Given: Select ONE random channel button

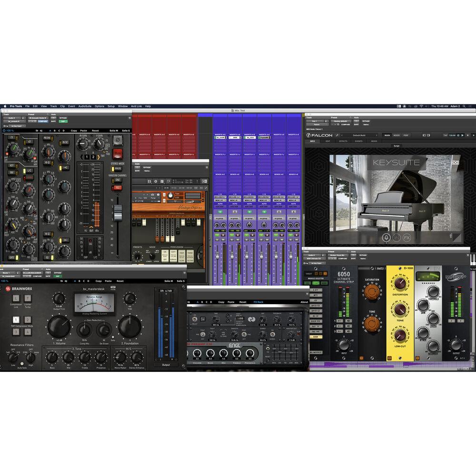Looking at the screenshot, I should click(x=118, y=180).
